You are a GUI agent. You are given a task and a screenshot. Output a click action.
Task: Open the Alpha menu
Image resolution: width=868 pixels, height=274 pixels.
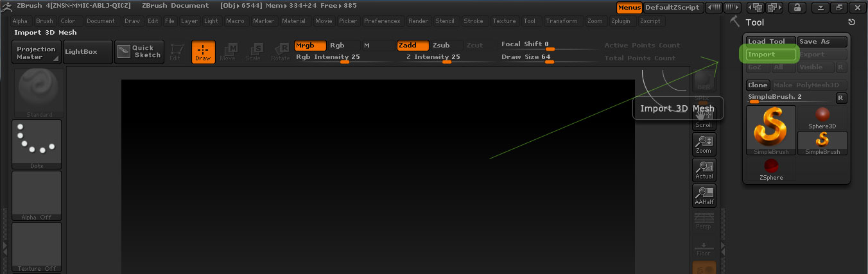click(21, 21)
